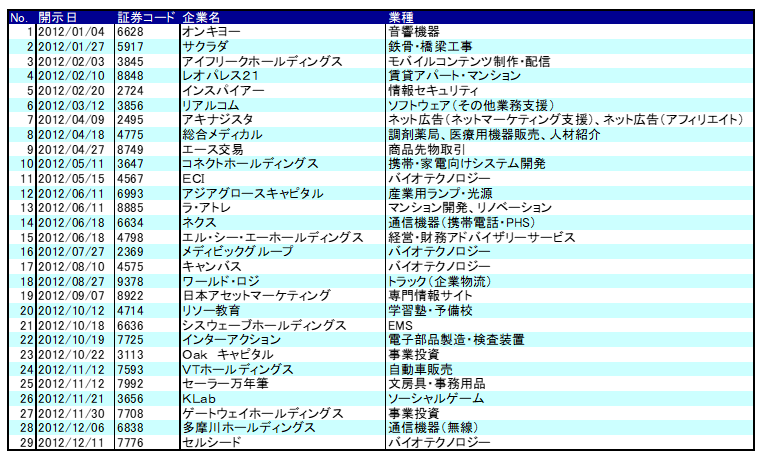The height and width of the screenshot is (458, 763).
Task: Select industry 学習塾・予備校
Action: click(x=430, y=311)
